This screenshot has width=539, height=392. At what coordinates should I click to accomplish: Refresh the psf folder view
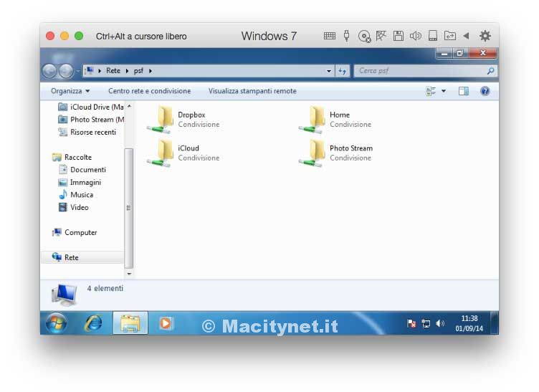342,71
